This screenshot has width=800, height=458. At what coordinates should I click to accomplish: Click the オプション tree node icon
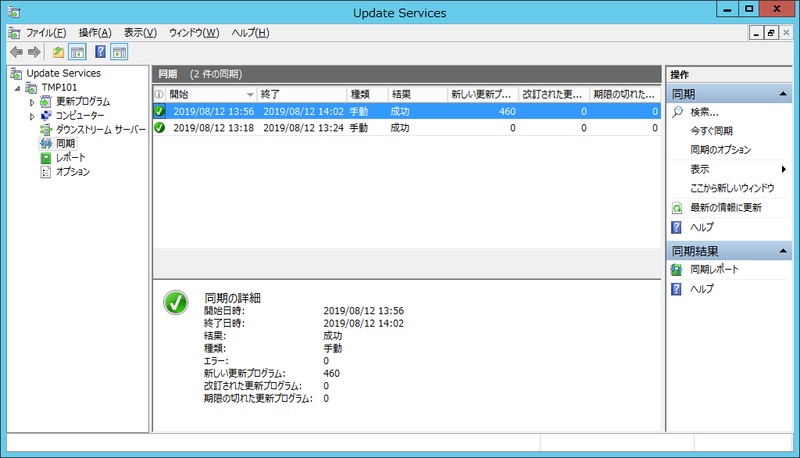tap(46, 172)
